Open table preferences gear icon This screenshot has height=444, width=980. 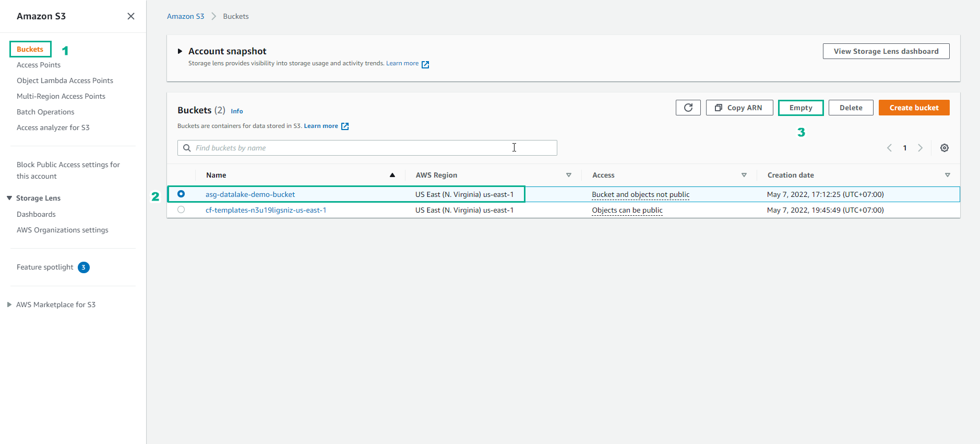coord(945,148)
